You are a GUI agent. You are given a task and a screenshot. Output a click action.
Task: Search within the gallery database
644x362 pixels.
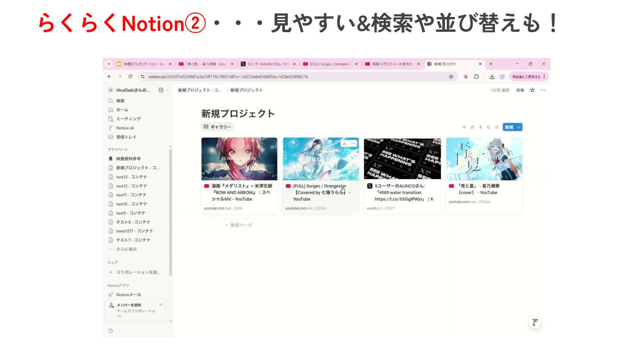(488, 127)
